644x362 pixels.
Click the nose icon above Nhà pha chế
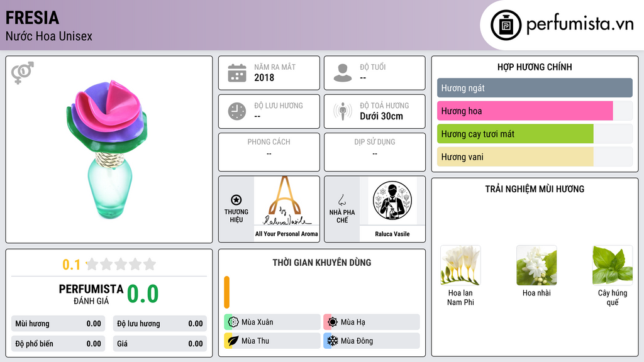(x=341, y=200)
